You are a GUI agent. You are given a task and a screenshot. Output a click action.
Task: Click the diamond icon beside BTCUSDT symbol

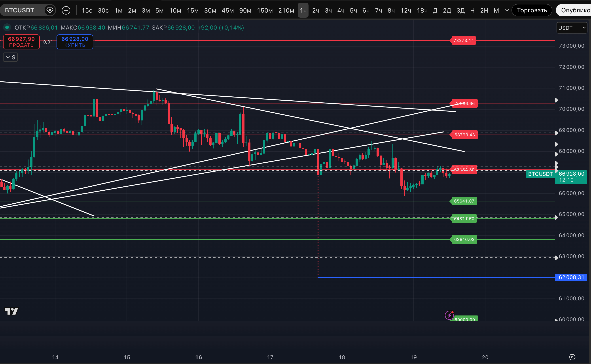[50, 10]
